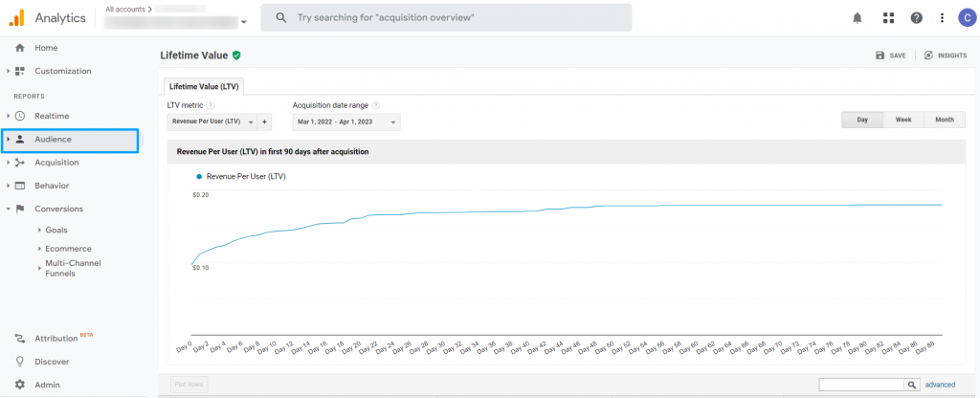Click the green verified shield icon
The image size is (980, 398).
(236, 55)
